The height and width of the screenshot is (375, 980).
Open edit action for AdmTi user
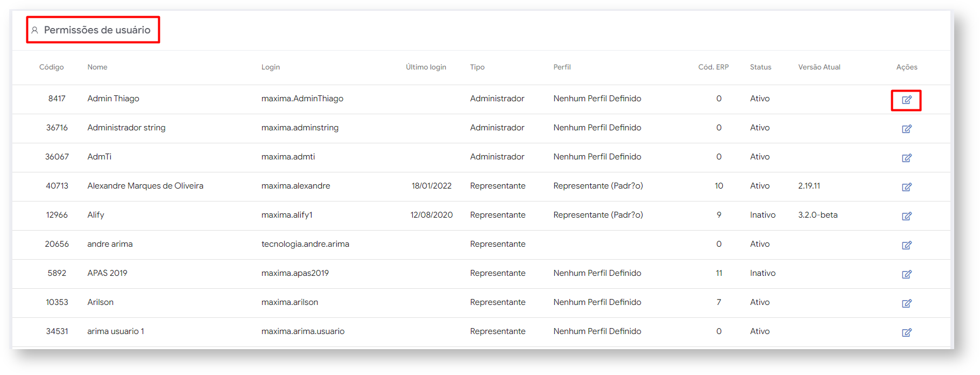(x=906, y=158)
